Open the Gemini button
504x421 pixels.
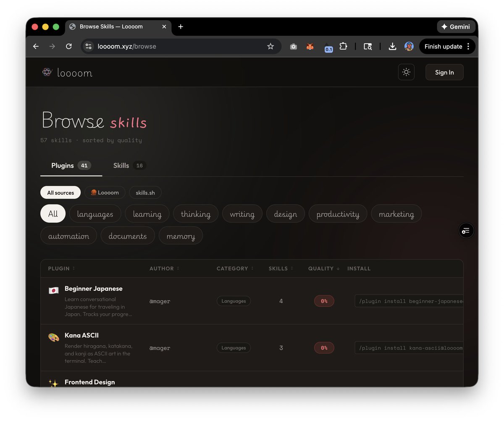(456, 26)
